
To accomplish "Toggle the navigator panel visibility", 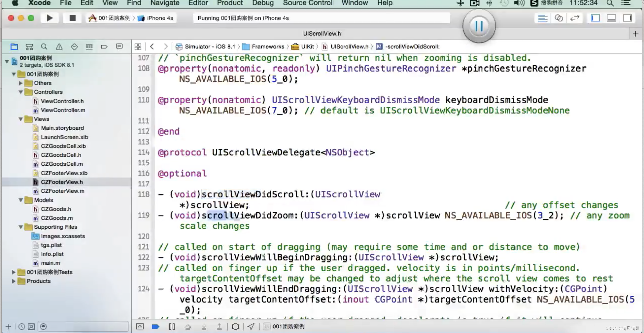I will coord(595,18).
